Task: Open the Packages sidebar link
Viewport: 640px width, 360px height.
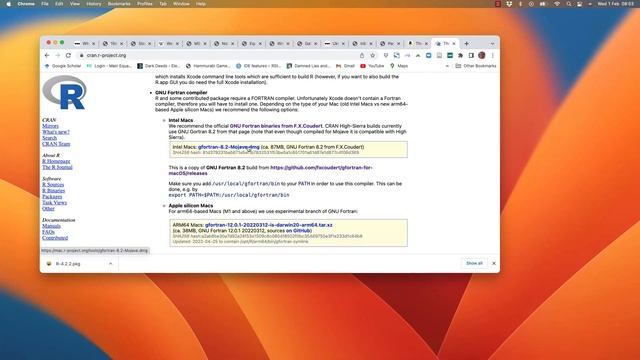Action: [x=52, y=197]
